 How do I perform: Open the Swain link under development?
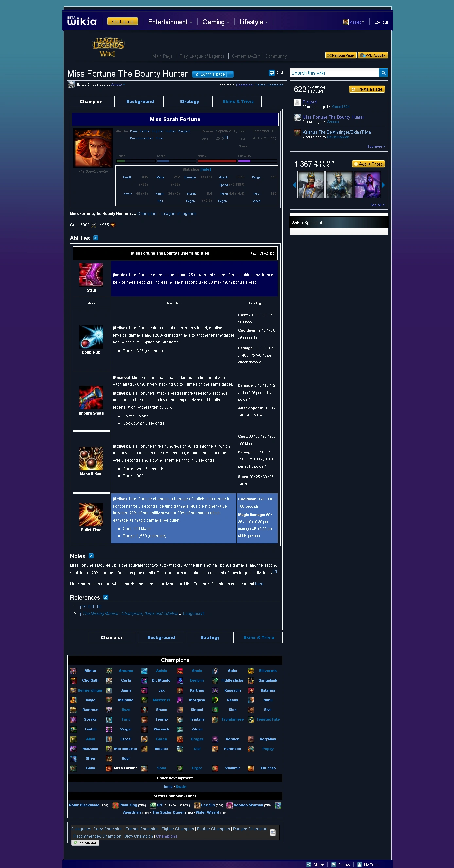click(x=181, y=787)
